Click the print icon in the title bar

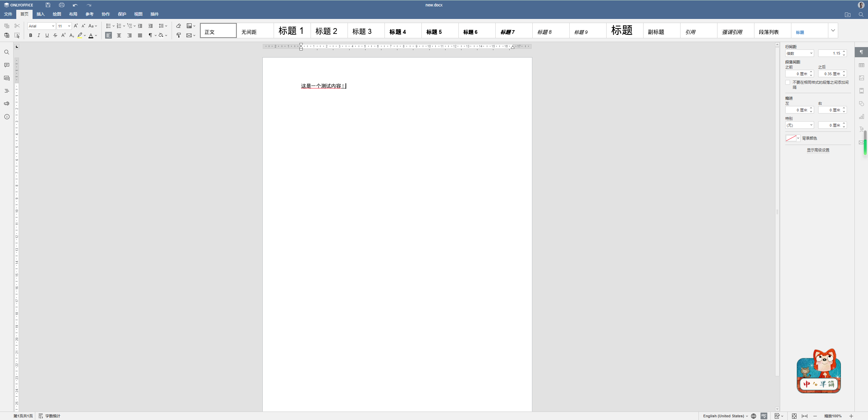click(x=61, y=5)
